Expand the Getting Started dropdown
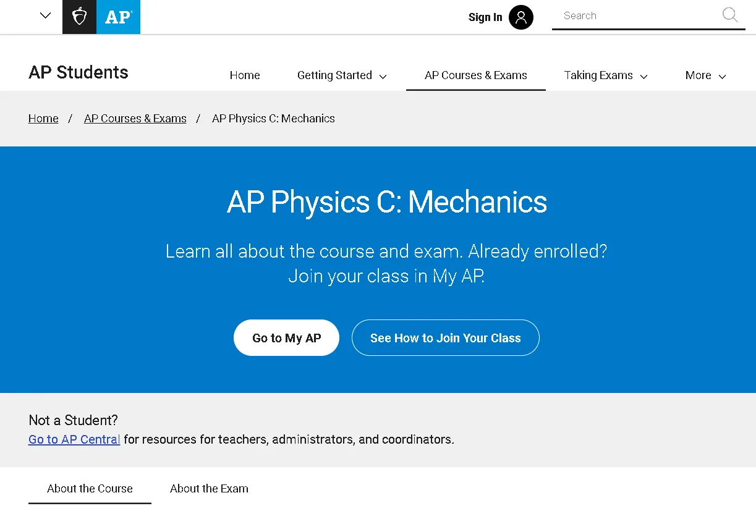Image resolution: width=756 pixels, height=532 pixels. click(x=341, y=75)
